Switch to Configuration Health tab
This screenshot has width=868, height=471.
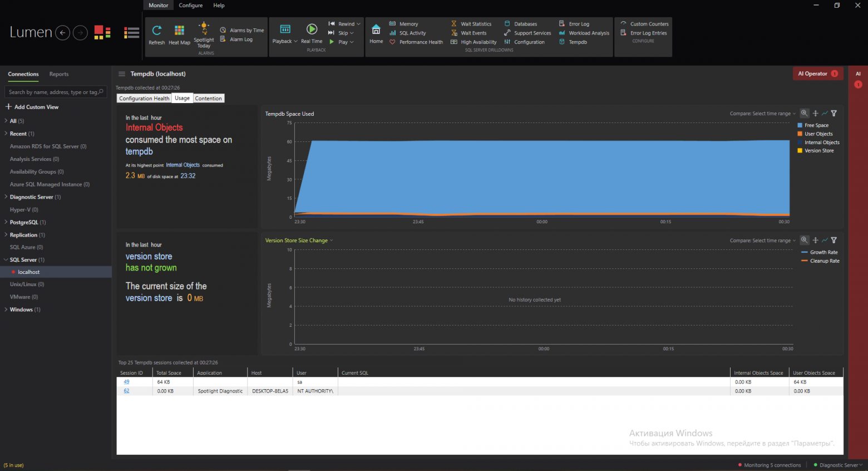(144, 99)
